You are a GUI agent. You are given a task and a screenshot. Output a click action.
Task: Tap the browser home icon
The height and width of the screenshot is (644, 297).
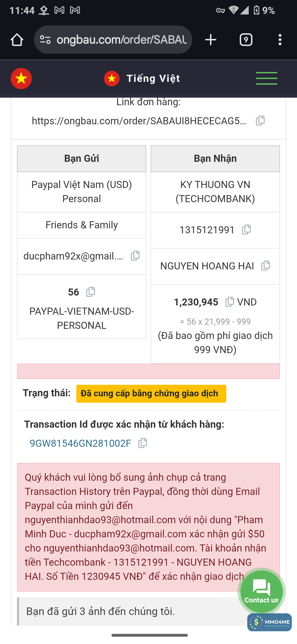point(17,40)
